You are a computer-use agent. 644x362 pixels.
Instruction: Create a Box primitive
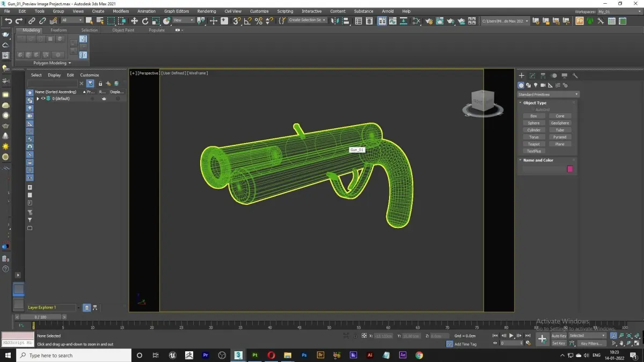533,116
